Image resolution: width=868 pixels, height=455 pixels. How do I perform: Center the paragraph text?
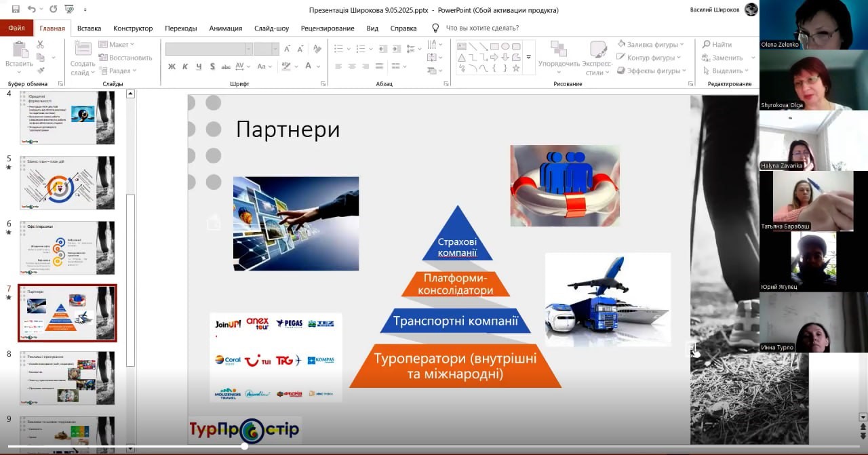352,66
